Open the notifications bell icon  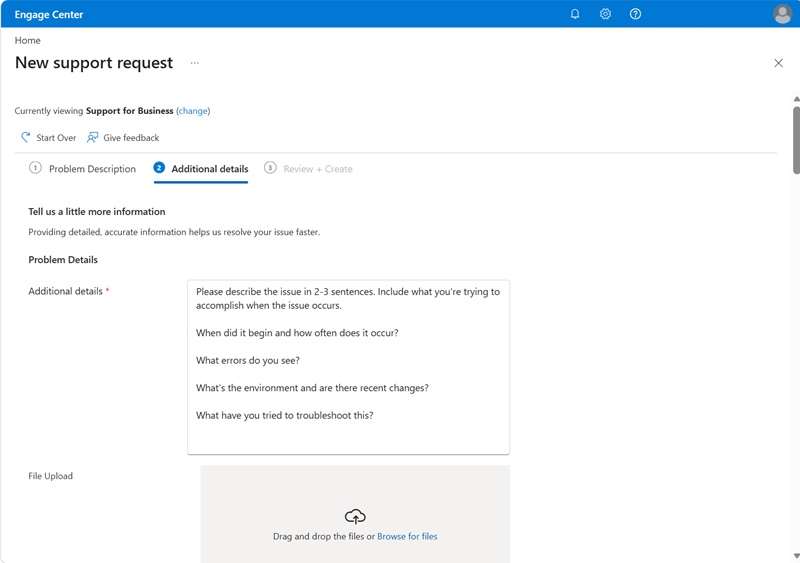574,14
